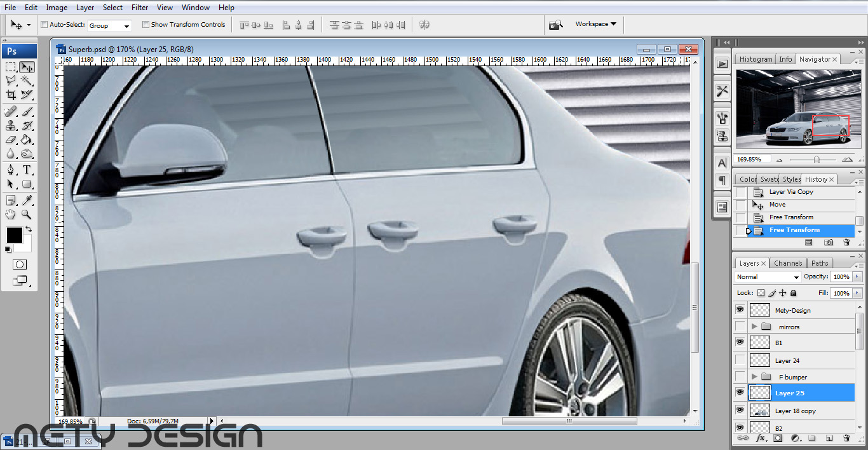Enable the Auto-Select checkbox
The width and height of the screenshot is (868, 450).
[x=44, y=25]
